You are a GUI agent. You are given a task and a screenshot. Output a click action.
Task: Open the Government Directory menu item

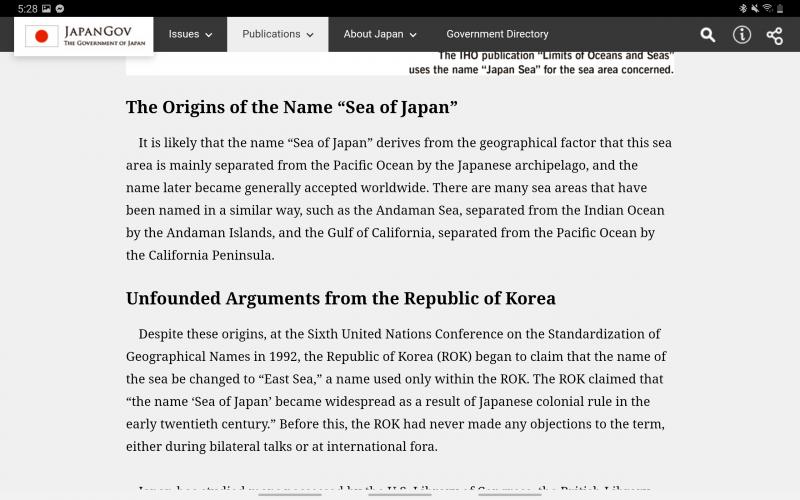pos(497,34)
